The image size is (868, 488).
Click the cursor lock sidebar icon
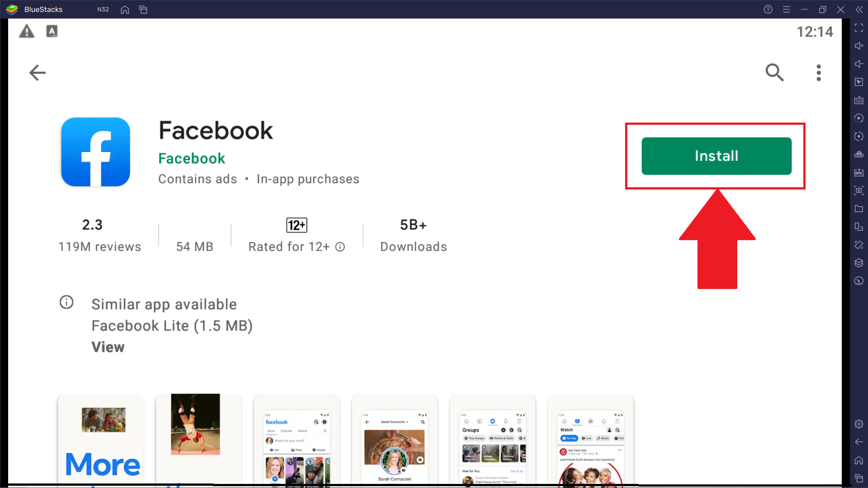point(859,82)
